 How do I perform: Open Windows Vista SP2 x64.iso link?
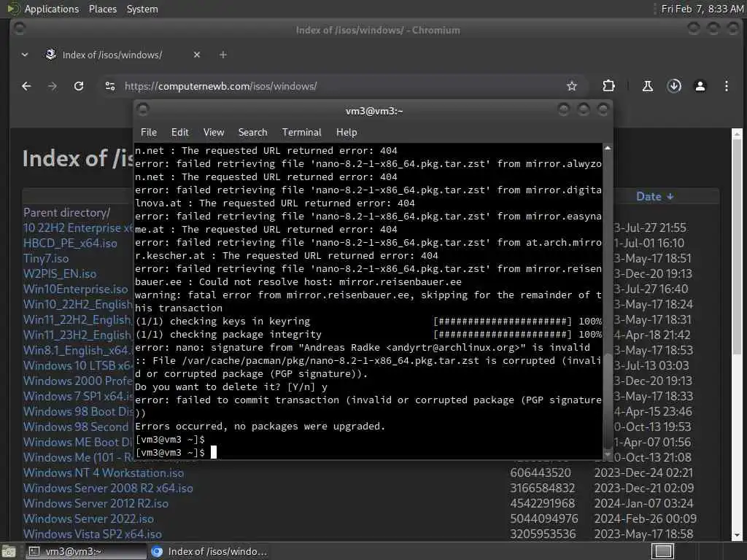(x=93, y=534)
